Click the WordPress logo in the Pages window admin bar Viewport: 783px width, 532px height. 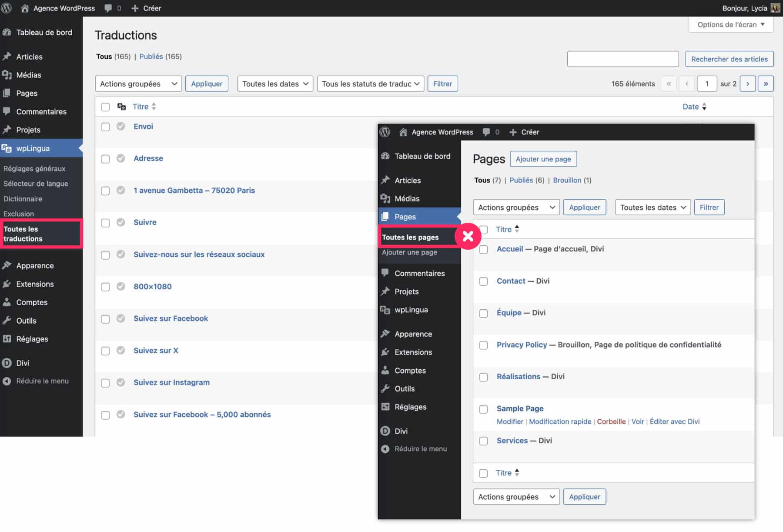(x=385, y=132)
